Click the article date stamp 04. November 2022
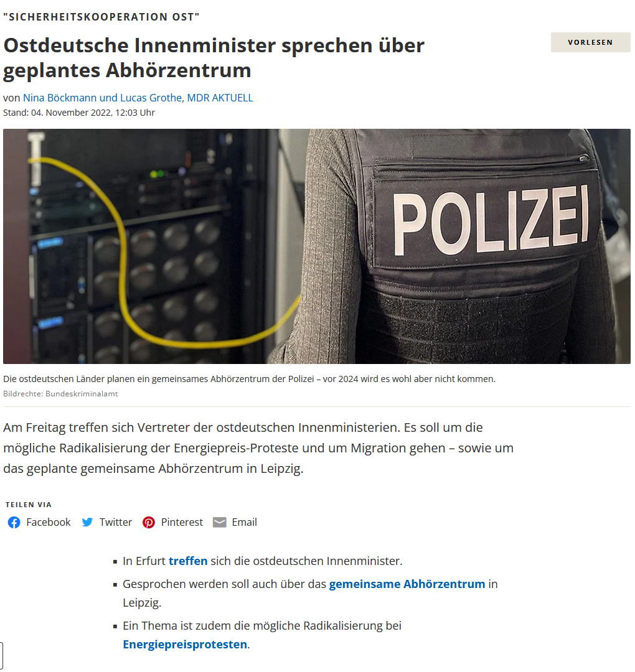 pos(79,113)
